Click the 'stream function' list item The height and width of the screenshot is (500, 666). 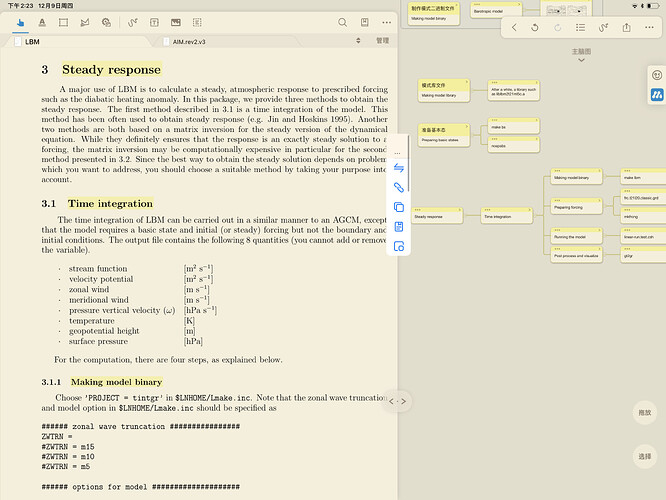[98, 268]
